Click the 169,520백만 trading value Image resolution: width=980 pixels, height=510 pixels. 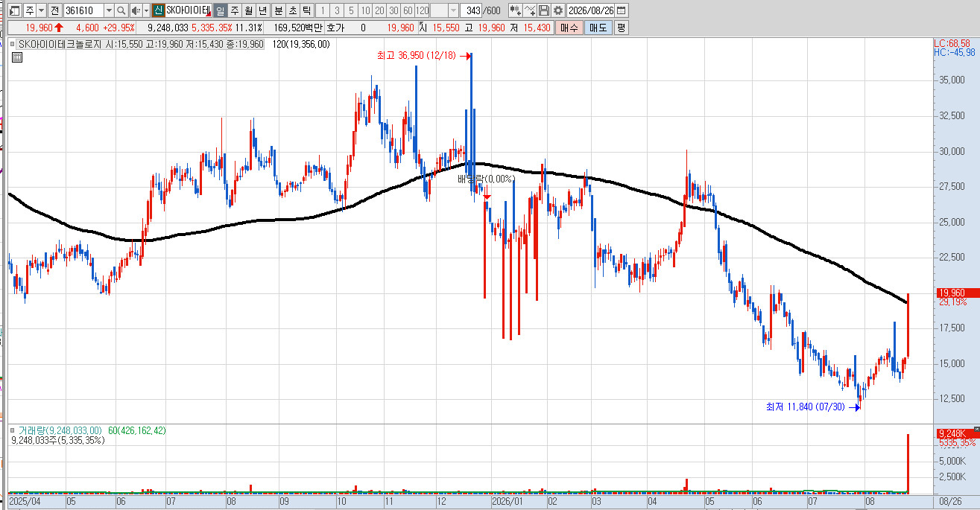pyautogui.click(x=299, y=28)
